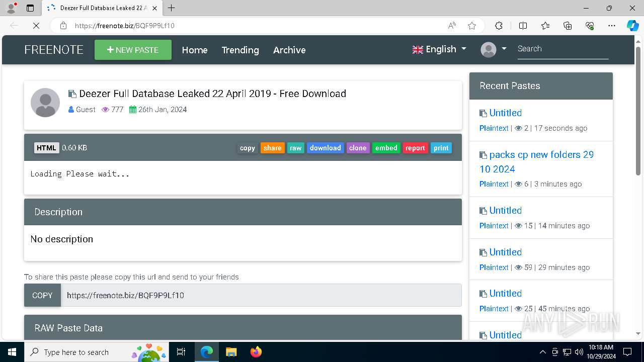This screenshot has width=644, height=362.
Task: Go to FREENOTE logo home
Action: point(54,50)
